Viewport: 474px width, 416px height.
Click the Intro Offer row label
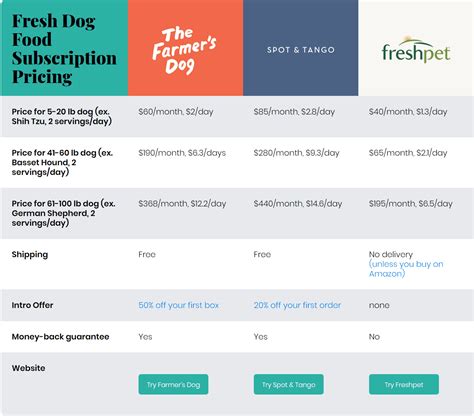32,305
